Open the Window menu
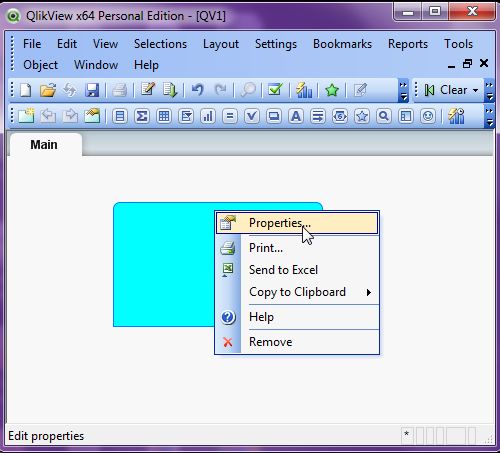 point(96,65)
